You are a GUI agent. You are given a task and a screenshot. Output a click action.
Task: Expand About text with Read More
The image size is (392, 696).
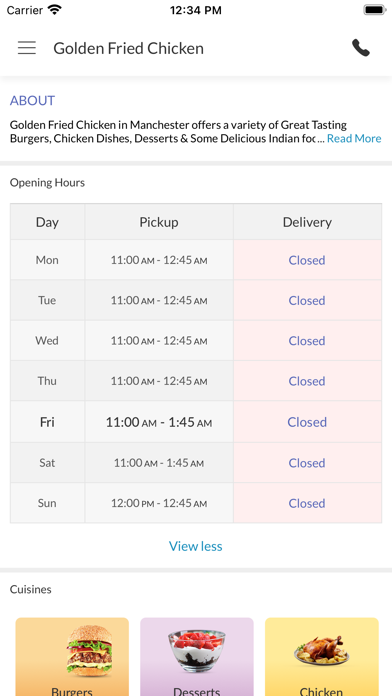point(354,138)
